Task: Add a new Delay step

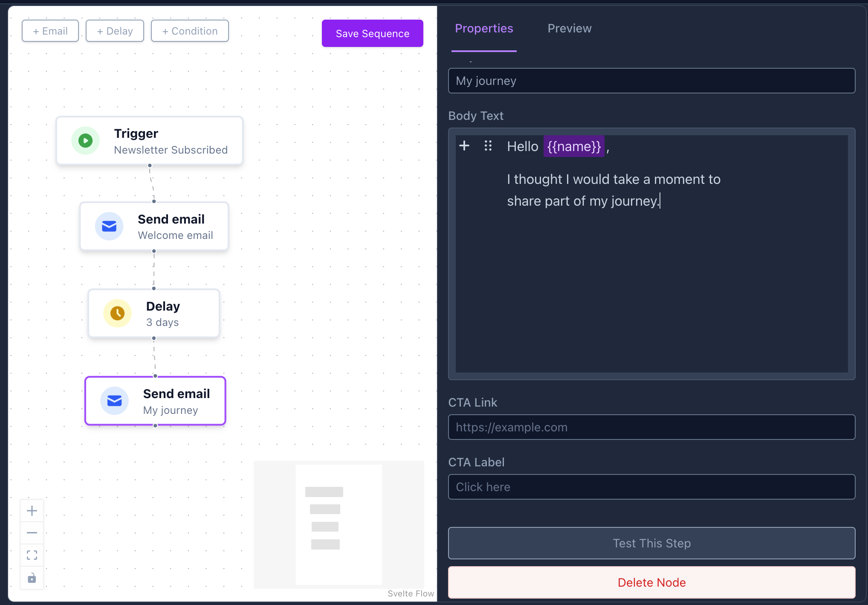Action: click(x=115, y=31)
